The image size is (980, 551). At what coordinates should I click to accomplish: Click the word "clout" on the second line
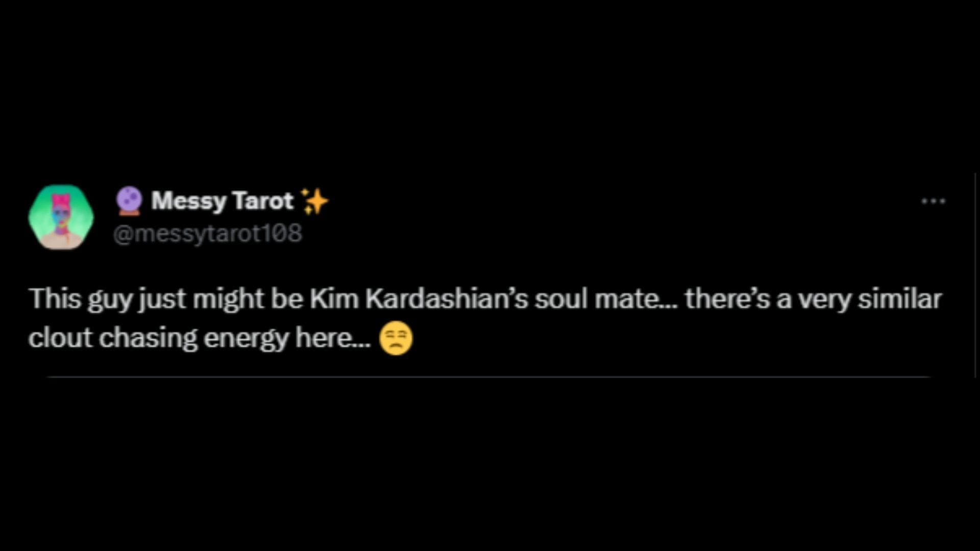(60, 338)
